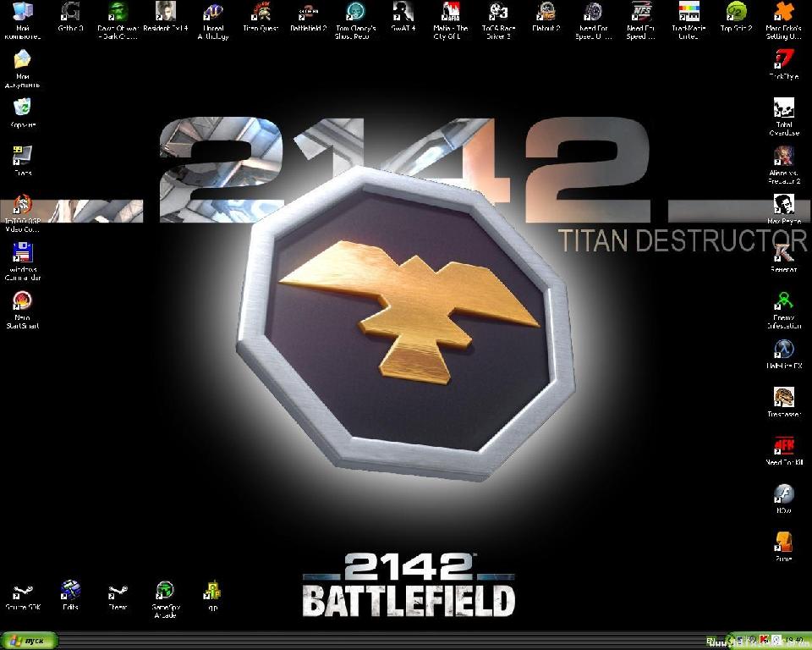
Task: Expand hidden tray icons with the arrow
Action: tap(731, 642)
